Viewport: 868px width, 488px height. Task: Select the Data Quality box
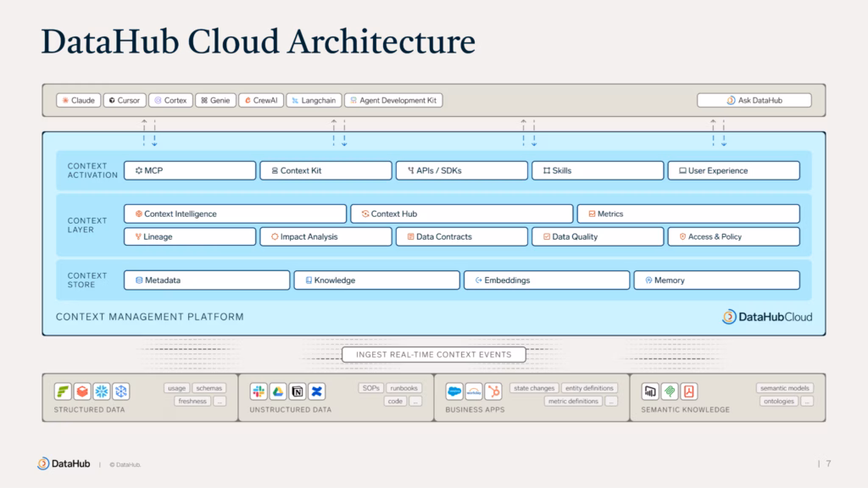pos(598,236)
